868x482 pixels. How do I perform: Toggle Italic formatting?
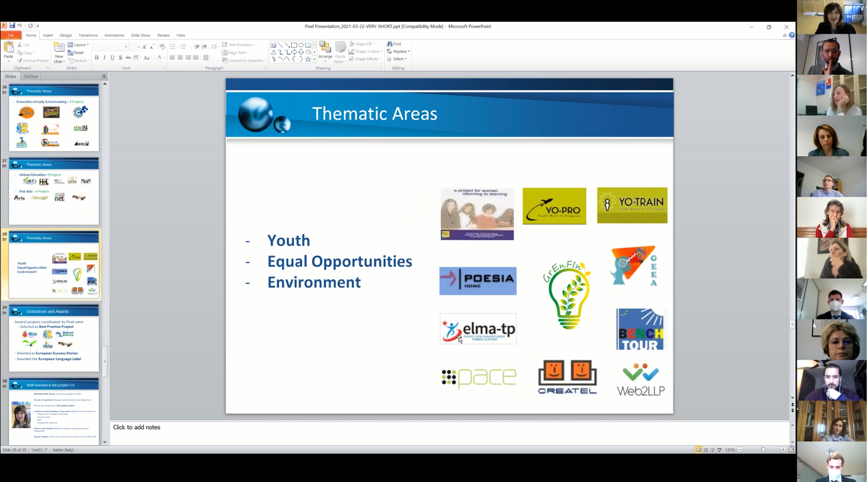(104, 58)
